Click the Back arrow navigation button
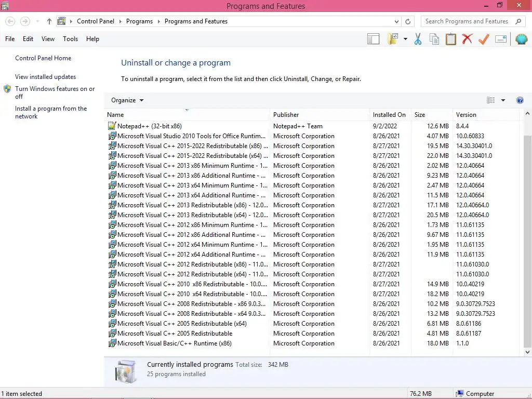The image size is (532, 399). (10, 21)
